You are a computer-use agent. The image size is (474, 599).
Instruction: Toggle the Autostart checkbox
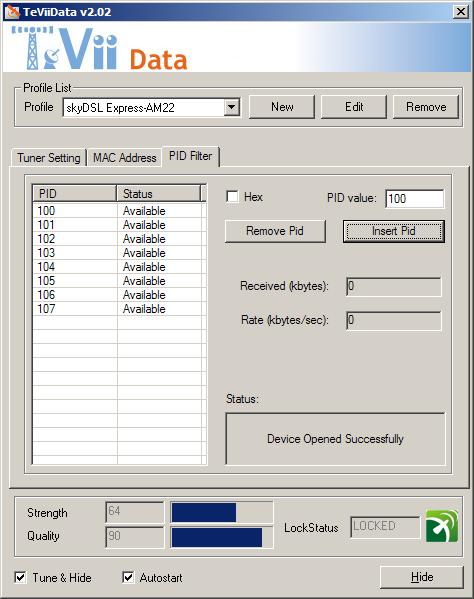128,577
